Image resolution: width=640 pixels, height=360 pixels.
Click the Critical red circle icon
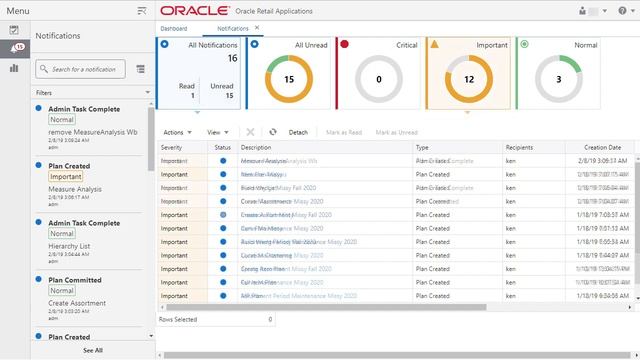click(344, 44)
